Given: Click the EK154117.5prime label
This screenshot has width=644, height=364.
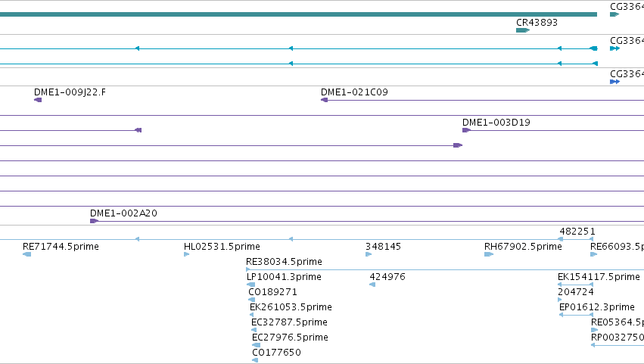Looking at the screenshot, I should click(x=599, y=277).
